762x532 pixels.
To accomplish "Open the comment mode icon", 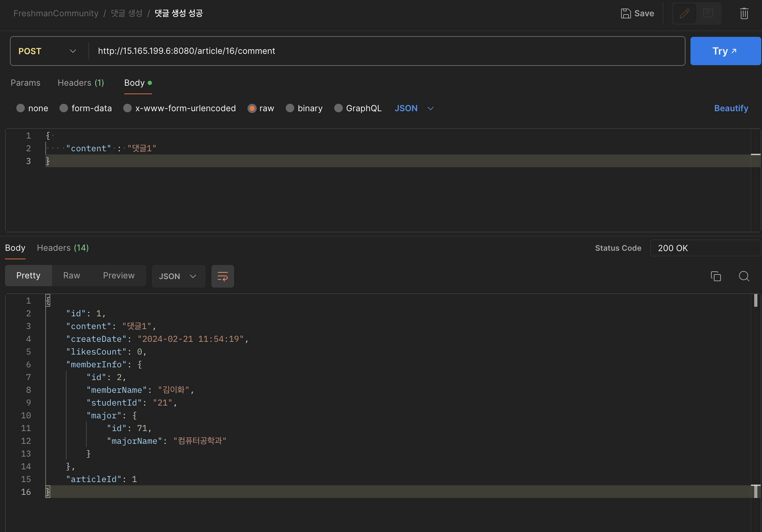I will click(x=708, y=13).
